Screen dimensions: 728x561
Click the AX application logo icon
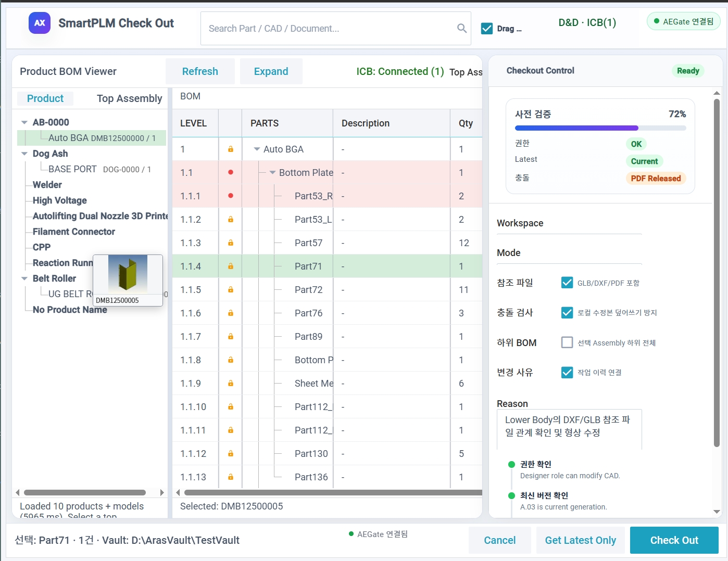[40, 23]
